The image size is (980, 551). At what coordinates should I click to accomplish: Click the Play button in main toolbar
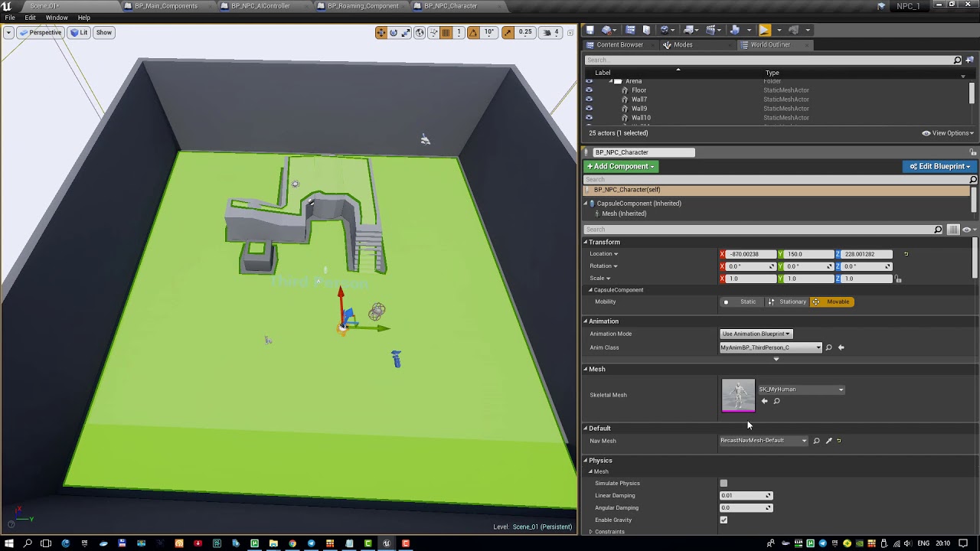(764, 30)
